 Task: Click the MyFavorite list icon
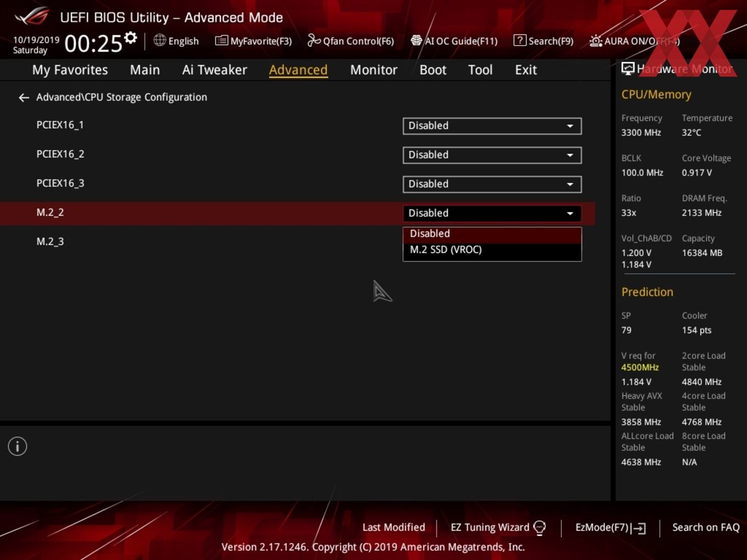221,41
